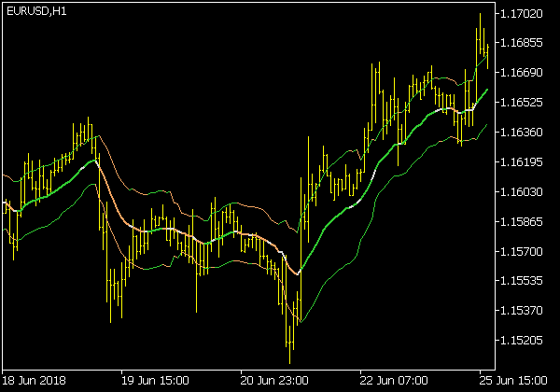Click the 25 Jun 15:00 time label

[x=512, y=381]
